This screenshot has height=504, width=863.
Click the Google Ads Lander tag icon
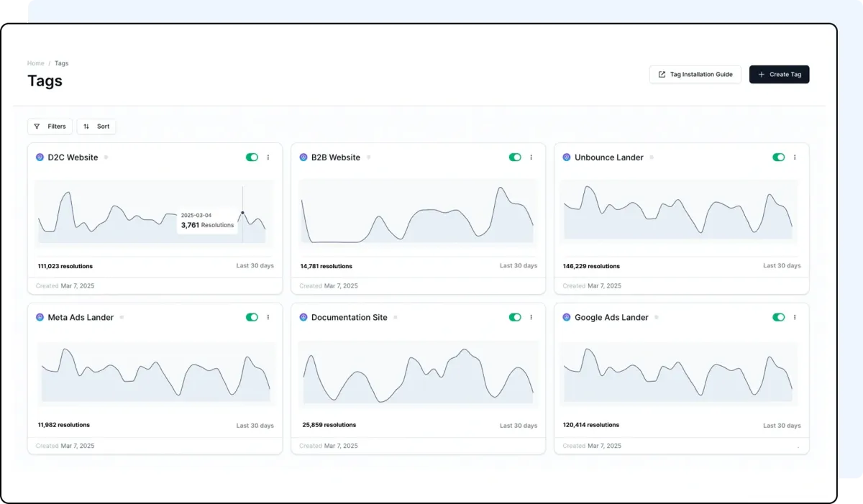567,317
